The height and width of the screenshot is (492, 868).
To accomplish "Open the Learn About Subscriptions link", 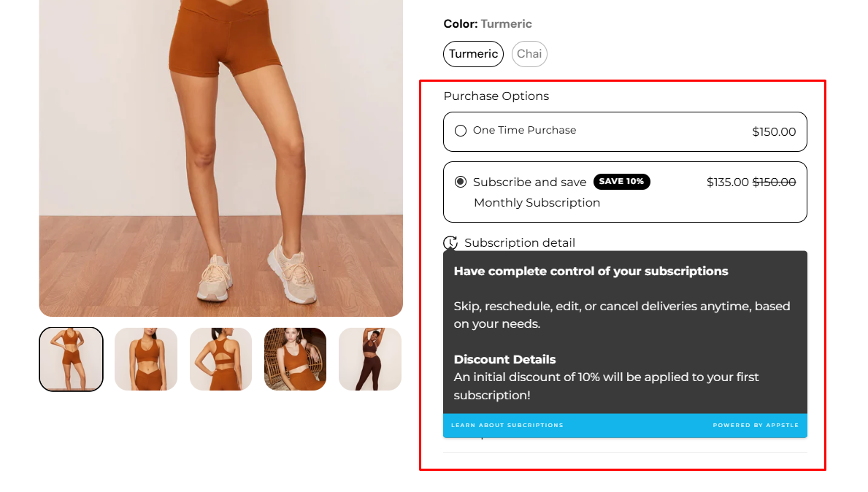I will pyautogui.click(x=507, y=425).
